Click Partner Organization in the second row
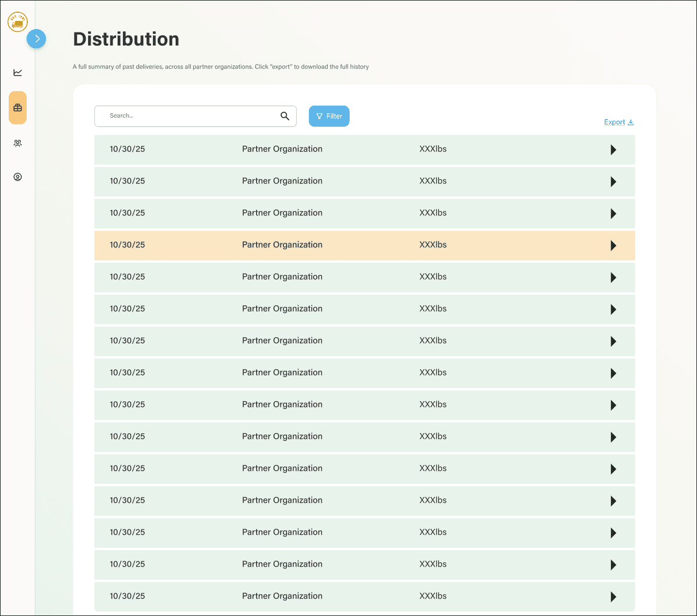697x616 pixels. [x=282, y=181]
